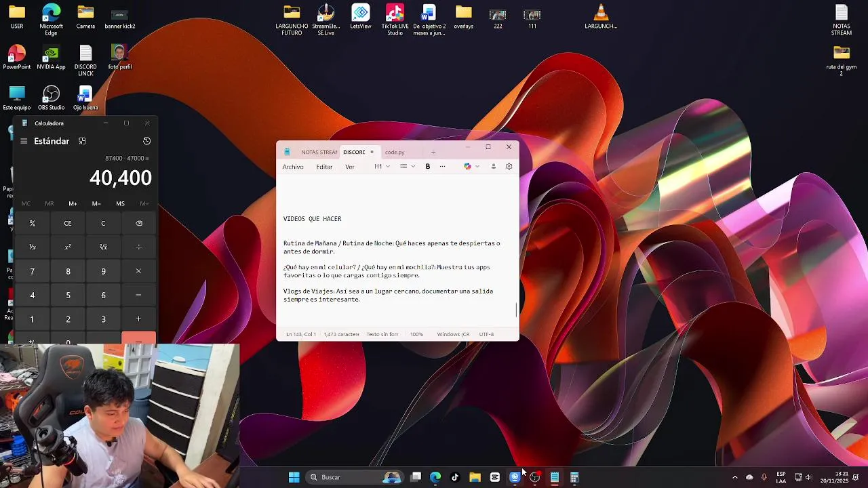868x488 pixels.
Task: Toggle Calculator keep-on-top mode icon
Action: click(x=82, y=141)
